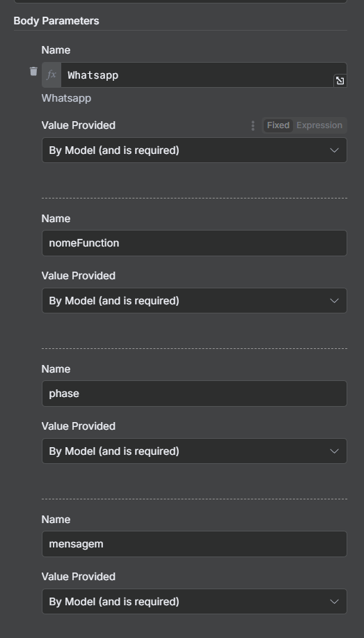
Task: Expand Value Provided dropdown under Whatsapp
Action: [194, 150]
